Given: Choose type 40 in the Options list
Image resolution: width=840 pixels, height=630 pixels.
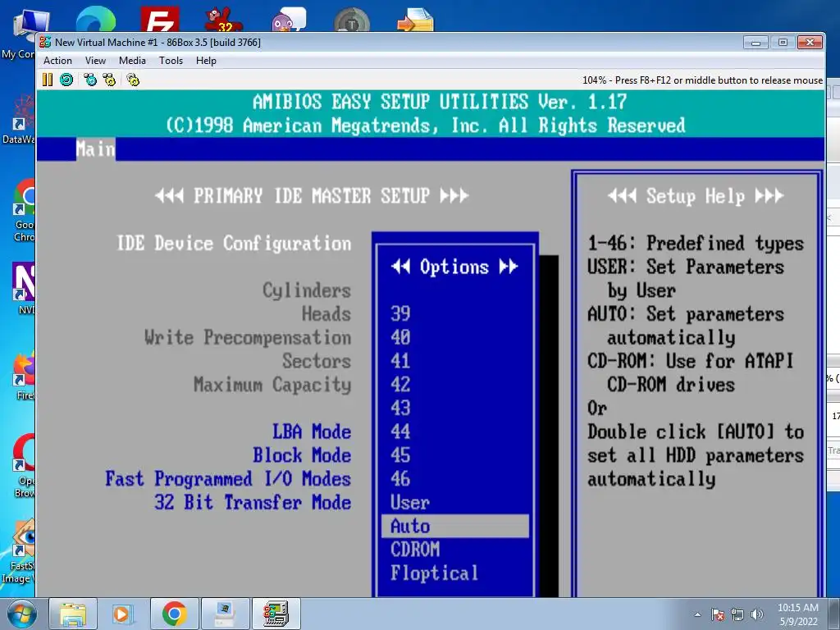Looking at the screenshot, I should tap(400, 337).
